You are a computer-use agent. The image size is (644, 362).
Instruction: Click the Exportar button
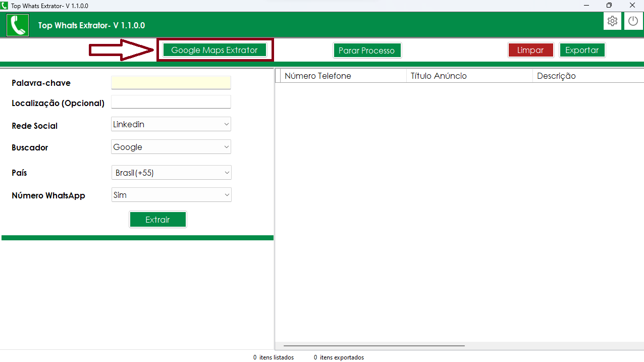pos(582,50)
